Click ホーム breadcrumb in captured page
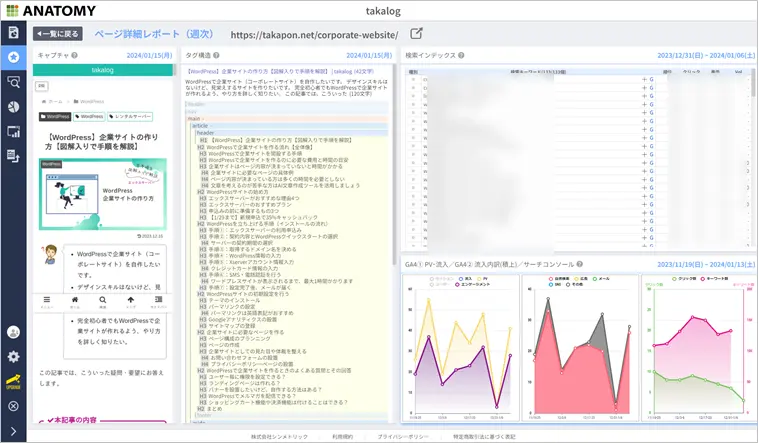 53,102
